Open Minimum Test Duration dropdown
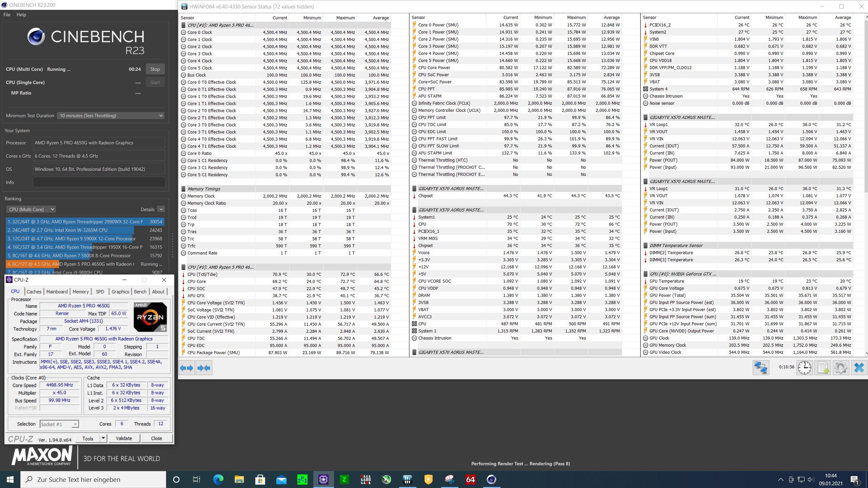The width and height of the screenshot is (868, 488). coord(111,116)
